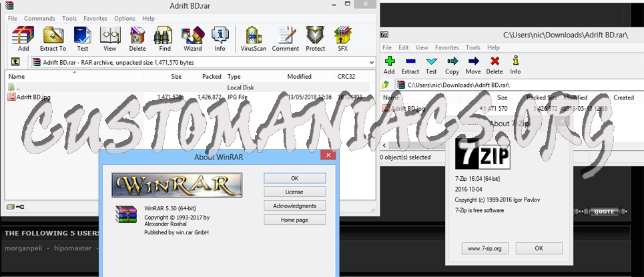Select the '..' parent folder row

click(188, 87)
